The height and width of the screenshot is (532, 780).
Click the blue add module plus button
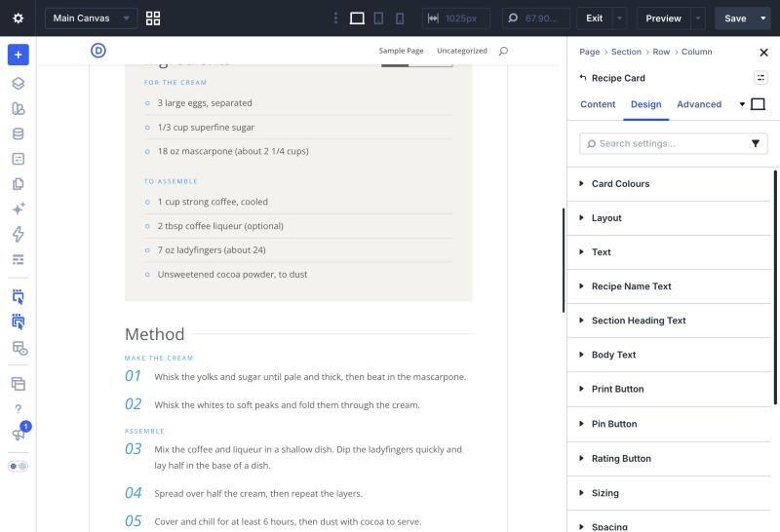(x=18, y=55)
